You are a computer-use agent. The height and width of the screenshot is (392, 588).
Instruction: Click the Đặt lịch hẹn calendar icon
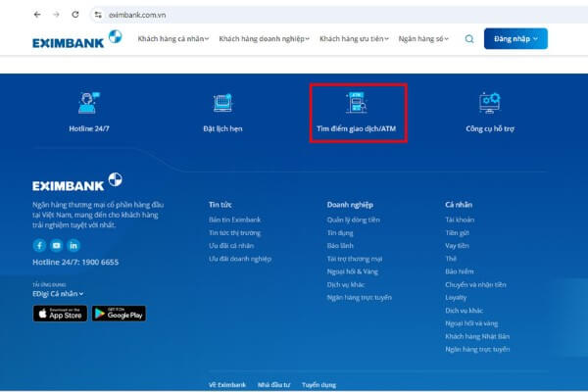tap(222, 103)
